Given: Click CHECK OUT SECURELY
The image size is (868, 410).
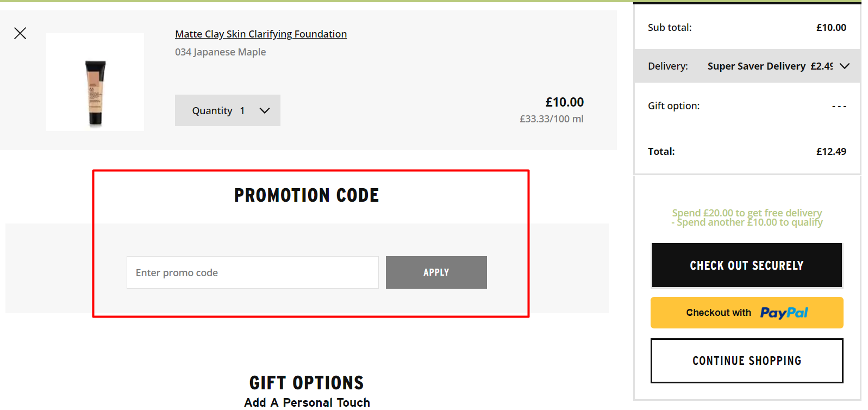Looking at the screenshot, I should pos(746,265).
